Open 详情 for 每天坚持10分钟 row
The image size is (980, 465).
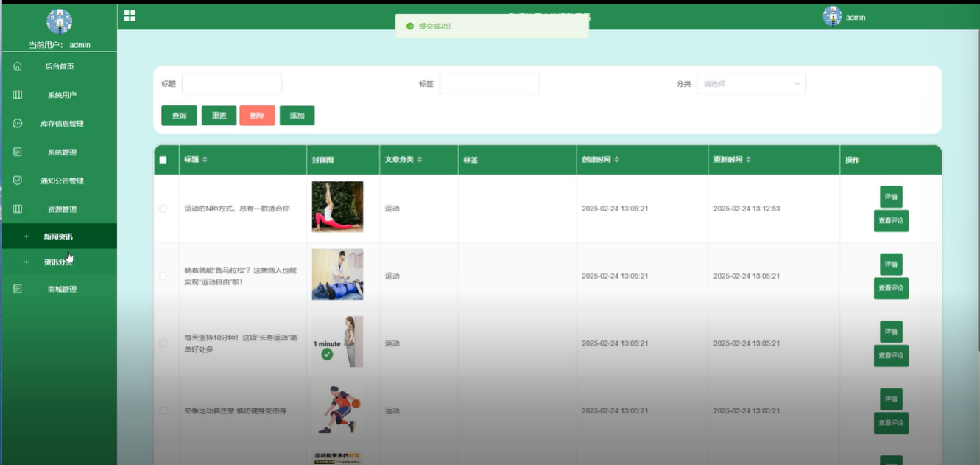point(891,332)
